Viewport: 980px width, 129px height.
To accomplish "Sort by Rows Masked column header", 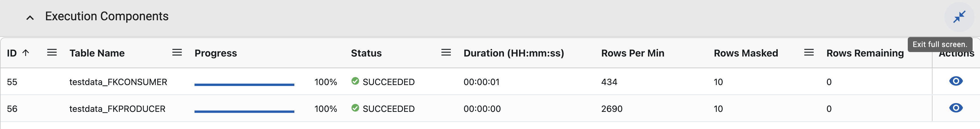I will coord(746,53).
